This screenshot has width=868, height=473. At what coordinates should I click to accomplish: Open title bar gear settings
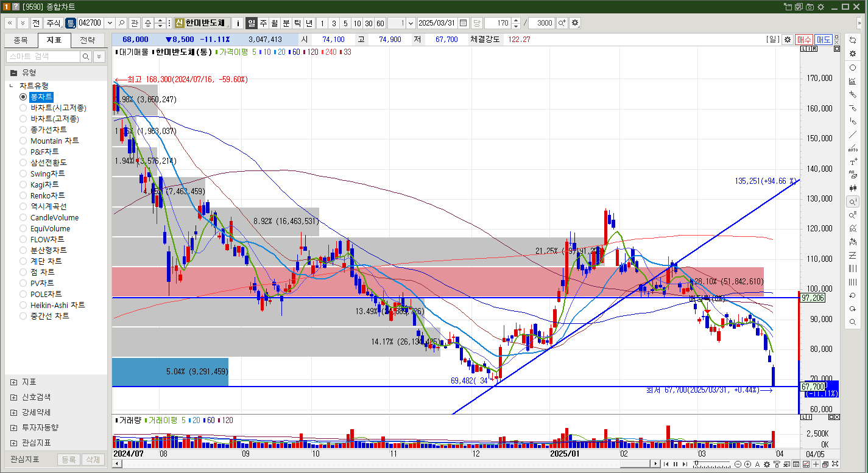pos(820,7)
